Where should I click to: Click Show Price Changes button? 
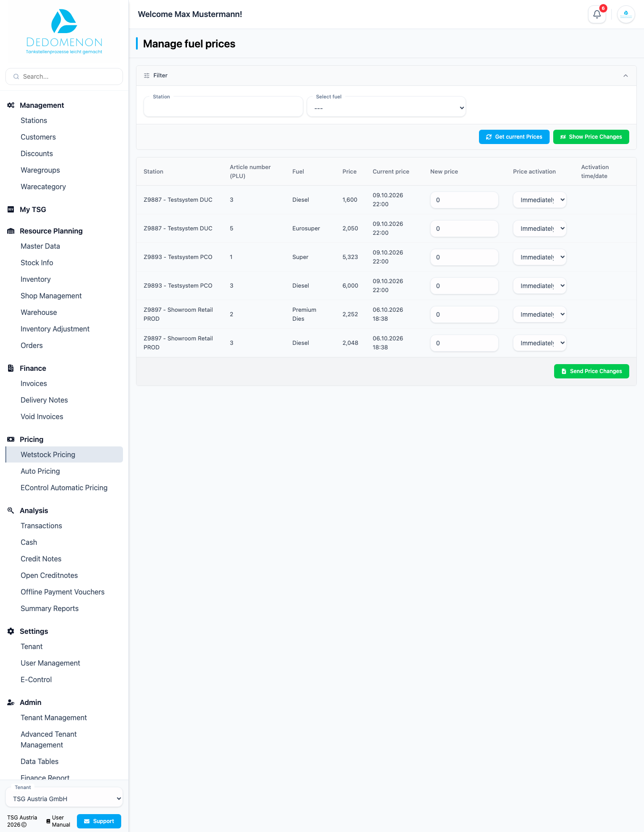pos(591,137)
